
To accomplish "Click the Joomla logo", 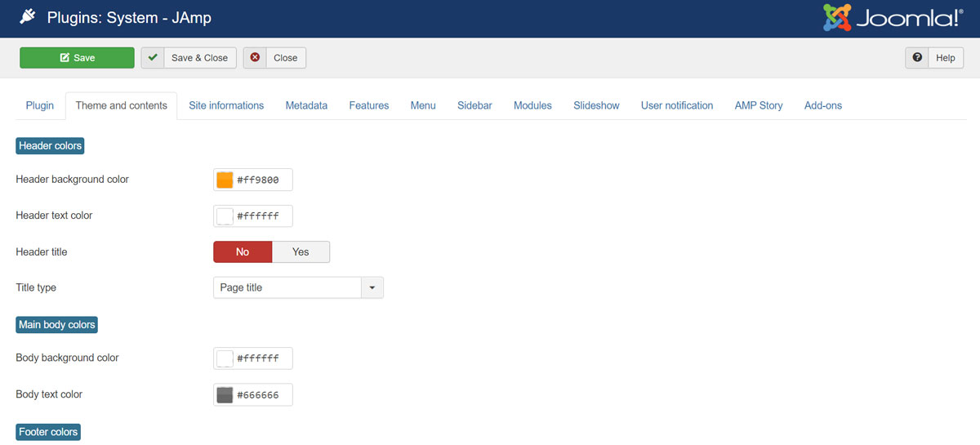I will tap(893, 17).
